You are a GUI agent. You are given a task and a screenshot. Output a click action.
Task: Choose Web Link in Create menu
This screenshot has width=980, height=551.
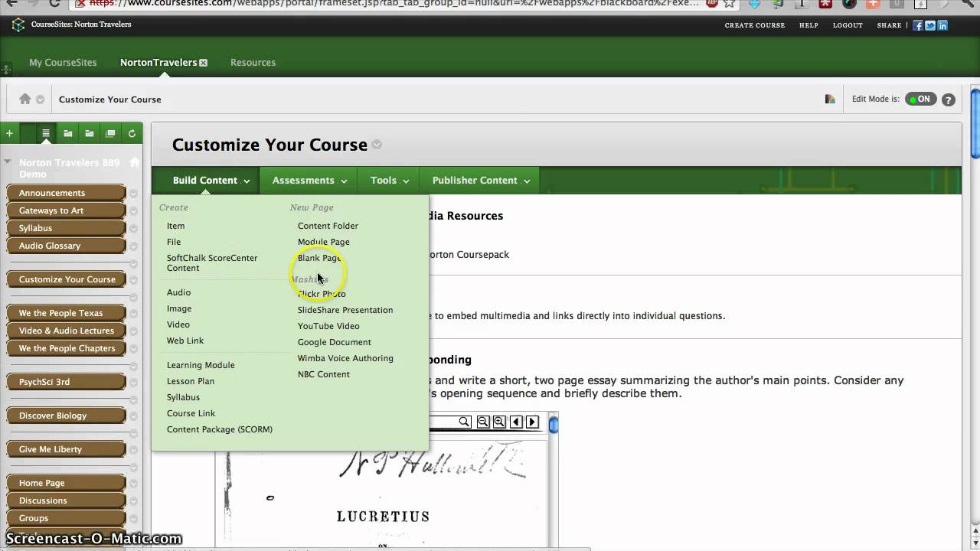(x=185, y=341)
